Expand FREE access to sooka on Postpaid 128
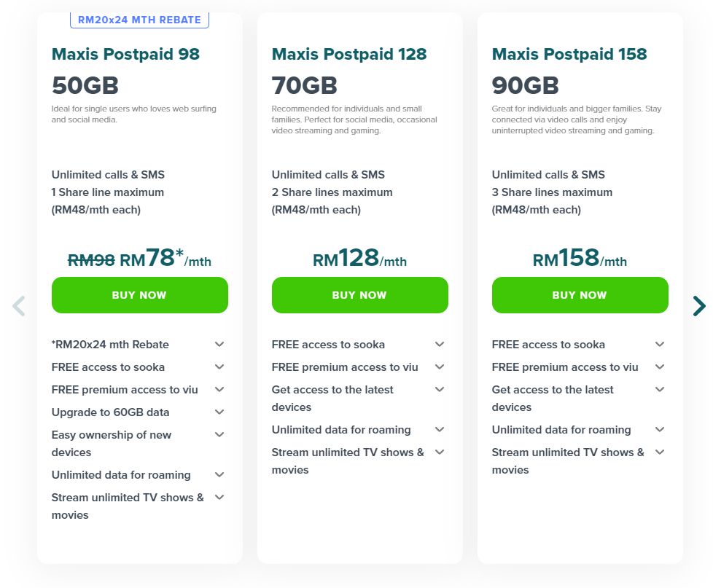 pyautogui.click(x=440, y=345)
